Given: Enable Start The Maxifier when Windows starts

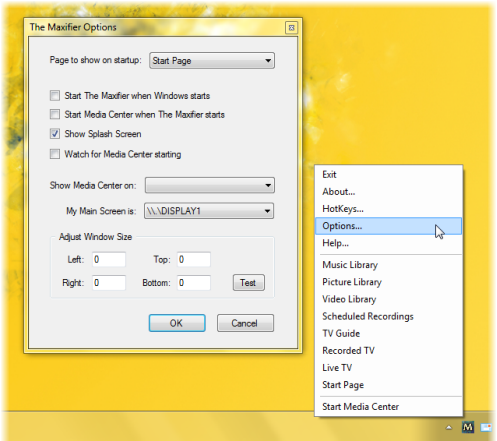Looking at the screenshot, I should click(55, 96).
